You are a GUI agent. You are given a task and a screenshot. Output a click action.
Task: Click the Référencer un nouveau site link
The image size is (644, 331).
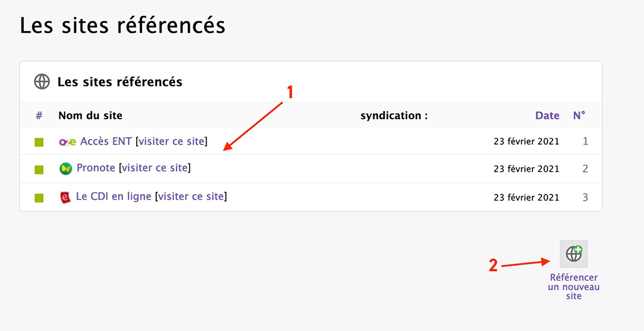[574, 287]
